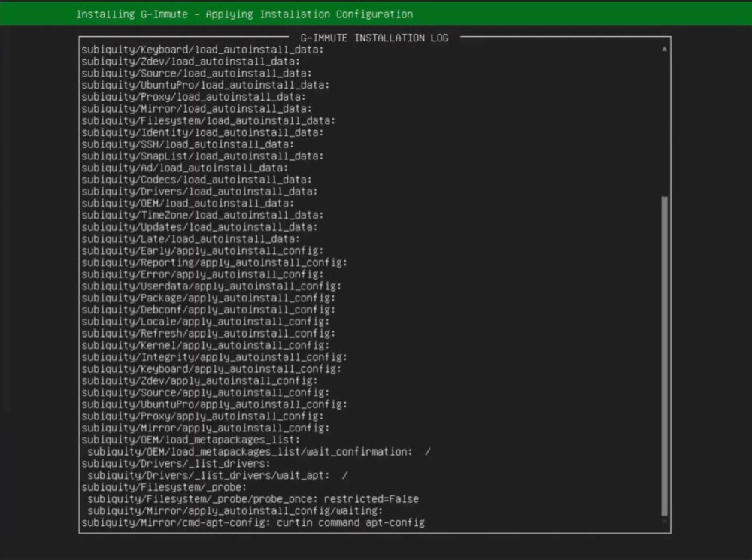Select line 'subiquity/Kernel/apply_autoinstall_config:'
Viewport: 752px width, 560px height.
point(205,346)
